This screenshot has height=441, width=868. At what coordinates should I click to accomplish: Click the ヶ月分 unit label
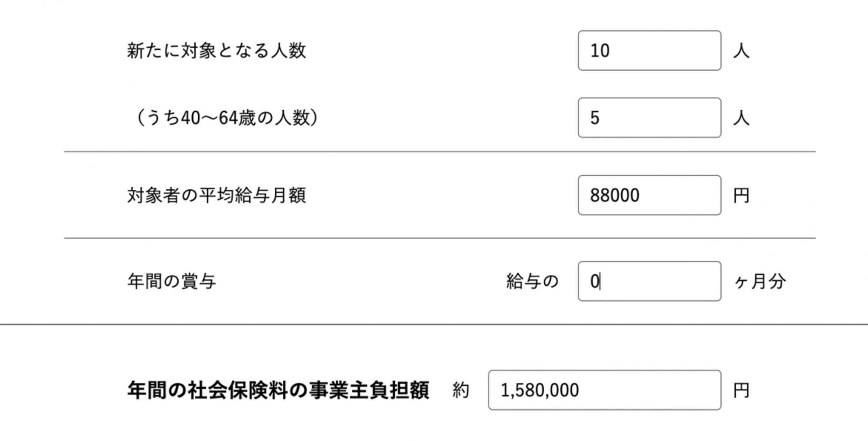pos(759,282)
